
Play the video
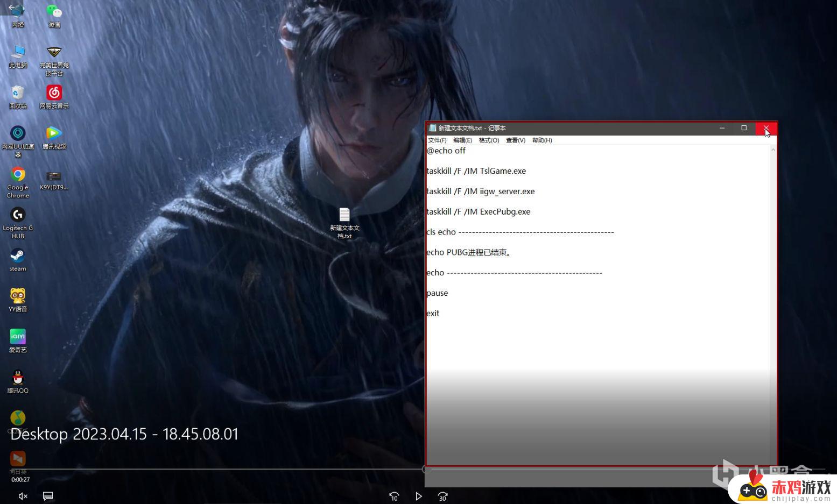tap(419, 496)
